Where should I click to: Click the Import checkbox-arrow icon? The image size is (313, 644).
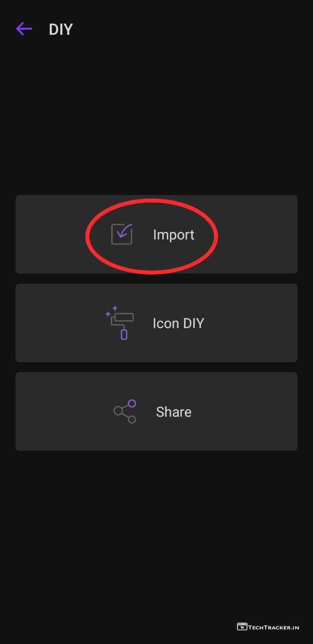[122, 234]
